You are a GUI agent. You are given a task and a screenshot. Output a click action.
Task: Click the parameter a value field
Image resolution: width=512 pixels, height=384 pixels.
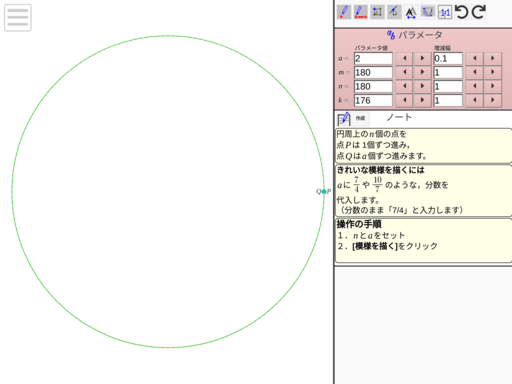tap(373, 59)
